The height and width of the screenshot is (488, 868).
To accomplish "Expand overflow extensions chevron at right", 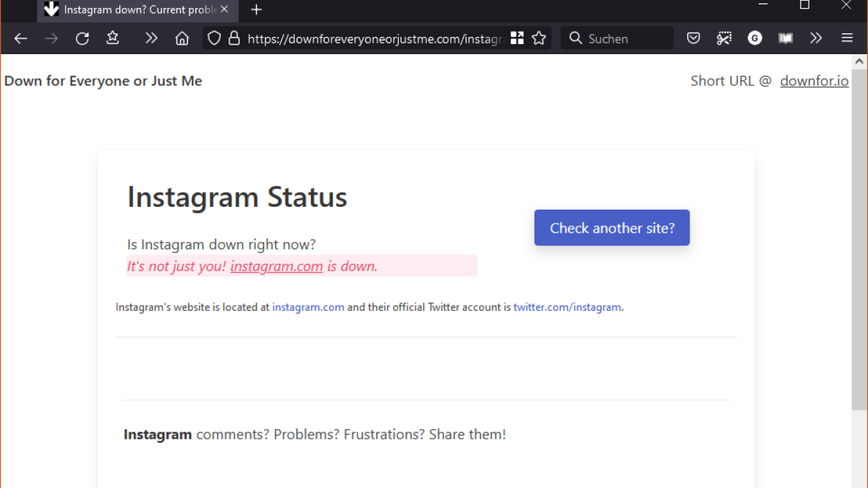I will pos(816,38).
